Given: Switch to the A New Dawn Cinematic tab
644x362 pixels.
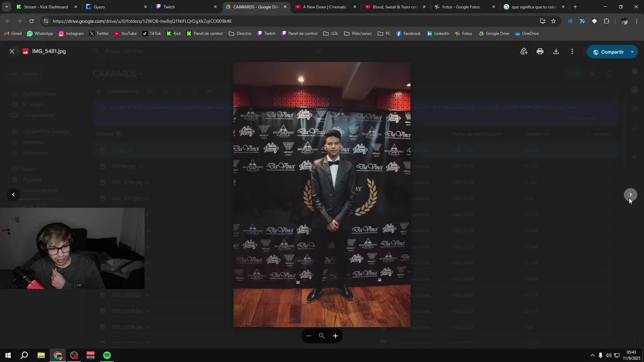Looking at the screenshot, I should (325, 7).
